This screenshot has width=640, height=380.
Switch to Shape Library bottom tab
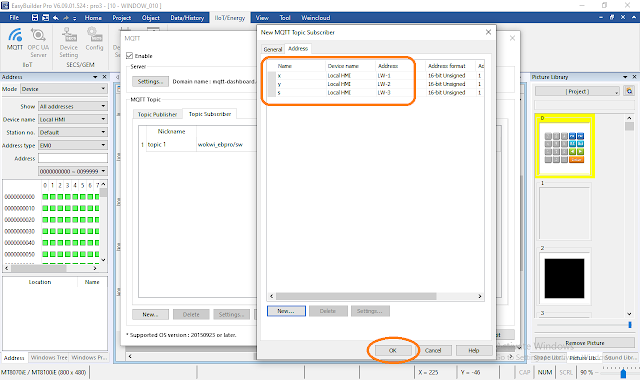[x=549, y=358]
